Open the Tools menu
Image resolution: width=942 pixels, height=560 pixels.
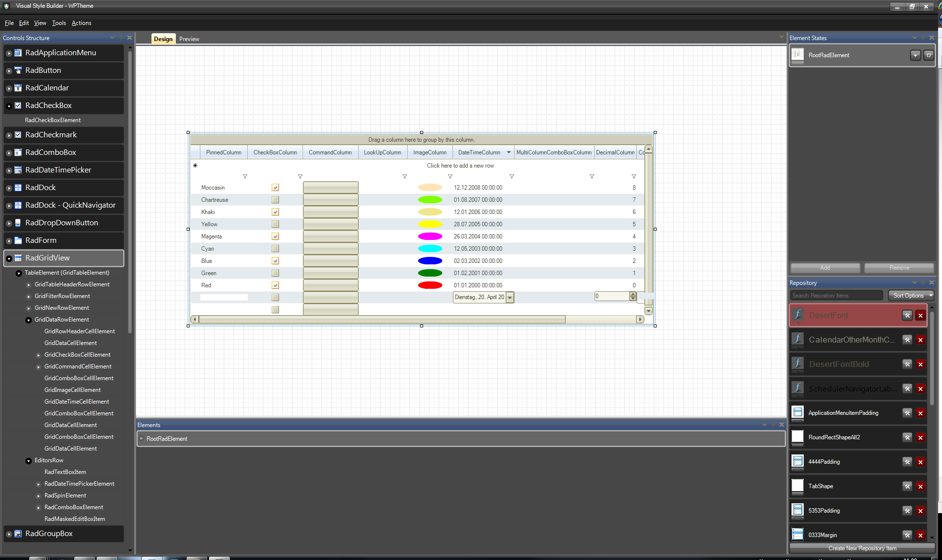click(x=59, y=23)
